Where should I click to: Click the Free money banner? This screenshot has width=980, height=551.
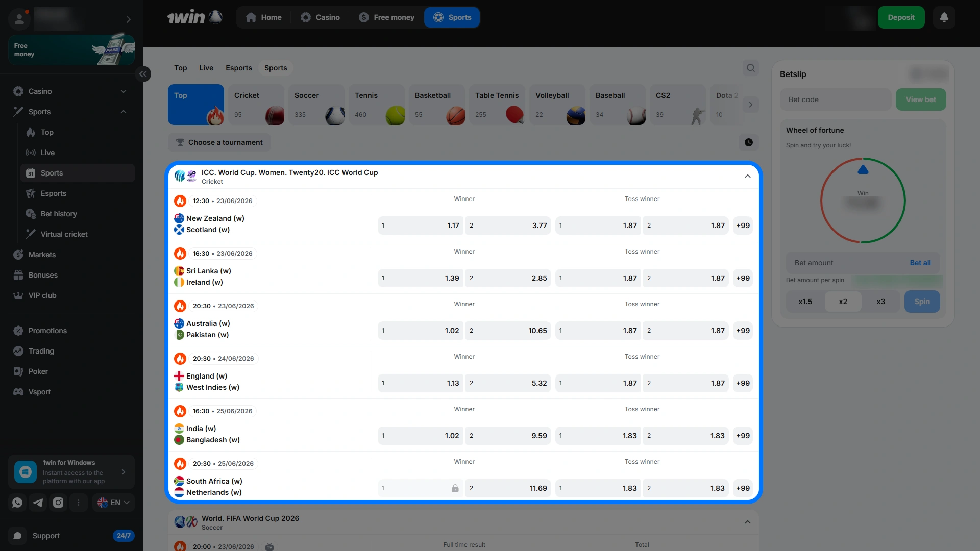click(71, 49)
